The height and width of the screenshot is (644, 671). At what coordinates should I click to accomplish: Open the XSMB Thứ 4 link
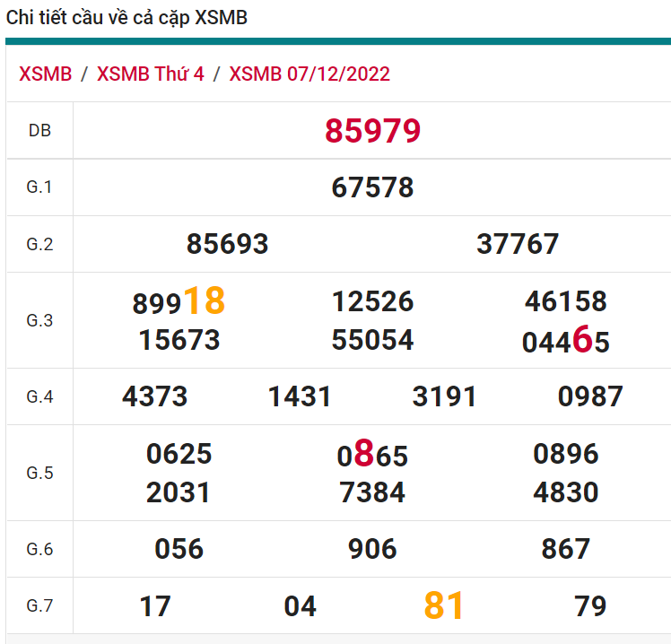pos(150,74)
